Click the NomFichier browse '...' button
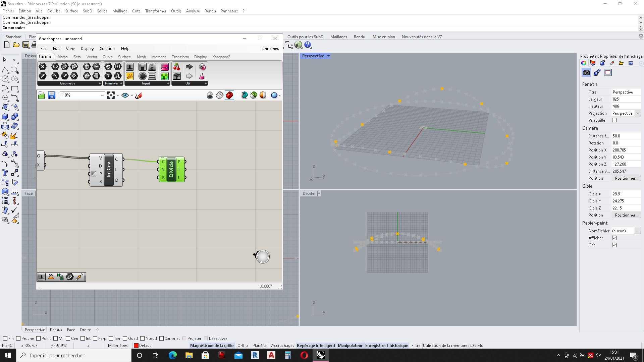Image resolution: width=644 pixels, height=362 pixels. 638,231
